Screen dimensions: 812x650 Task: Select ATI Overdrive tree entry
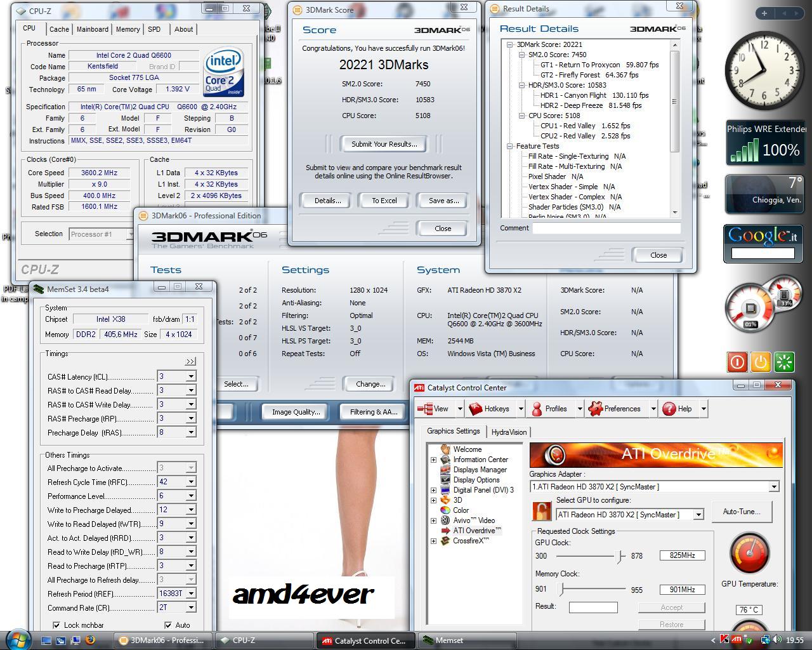pyautogui.click(x=477, y=531)
